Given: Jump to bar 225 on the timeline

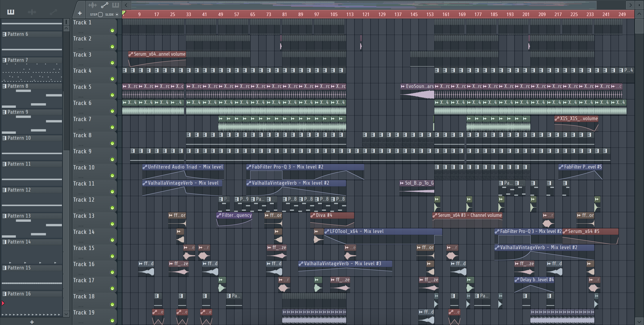Looking at the screenshot, I should coord(574,14).
